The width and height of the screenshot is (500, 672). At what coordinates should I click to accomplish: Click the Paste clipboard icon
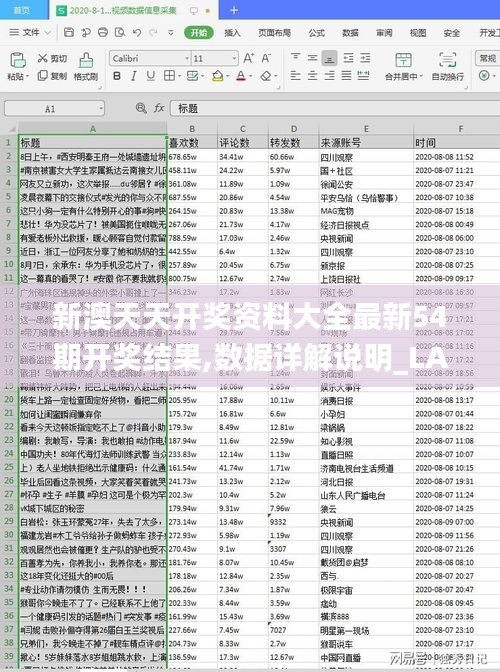(18, 60)
